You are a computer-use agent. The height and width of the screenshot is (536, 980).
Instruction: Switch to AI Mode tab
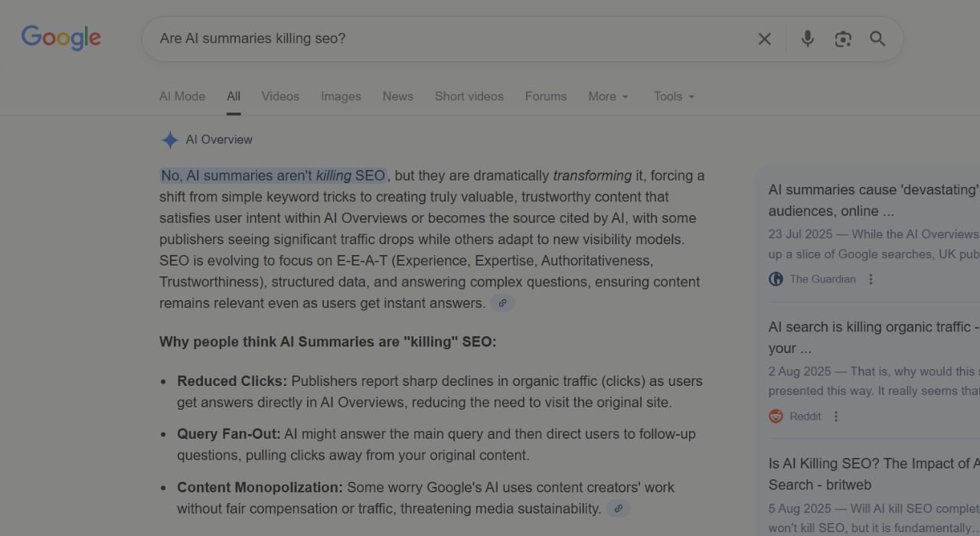(182, 96)
